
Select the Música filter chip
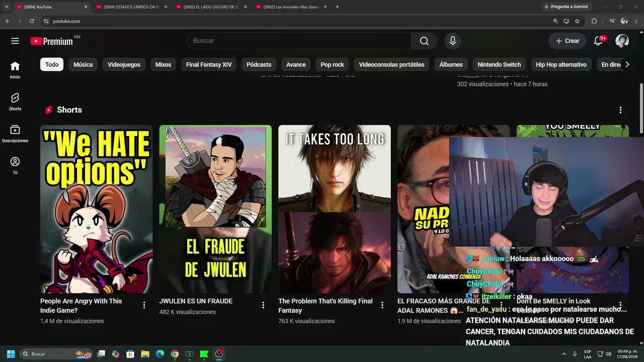pyautogui.click(x=83, y=64)
